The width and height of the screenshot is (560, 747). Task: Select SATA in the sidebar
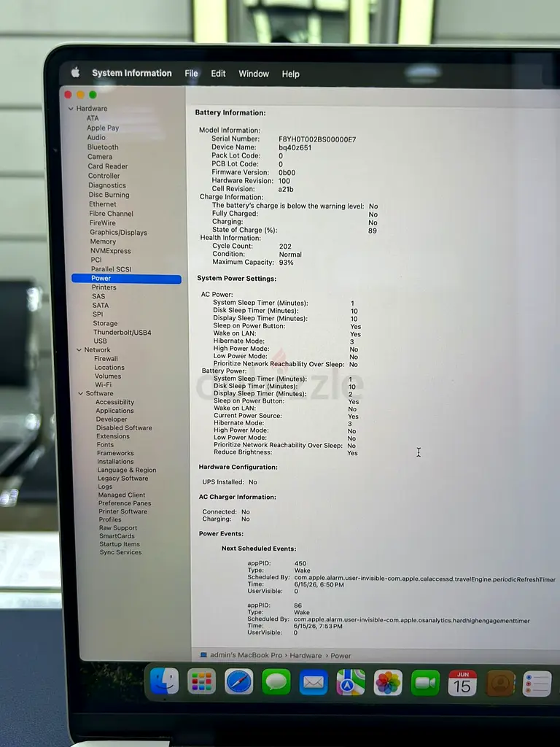pyautogui.click(x=101, y=306)
